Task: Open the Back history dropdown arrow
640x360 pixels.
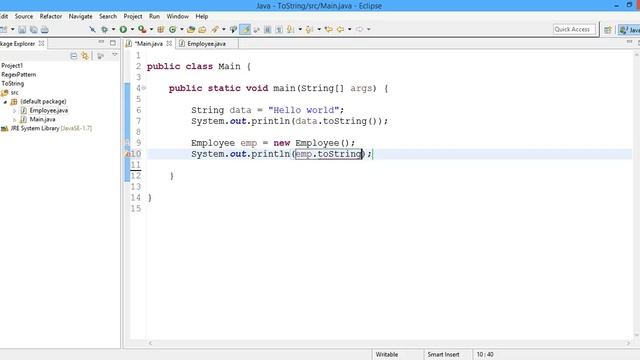Action: (349, 29)
